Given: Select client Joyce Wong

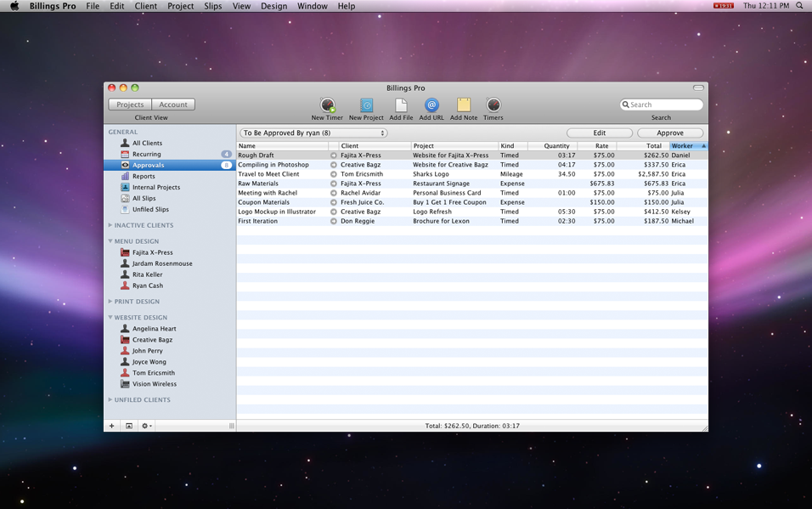Looking at the screenshot, I should (x=149, y=362).
